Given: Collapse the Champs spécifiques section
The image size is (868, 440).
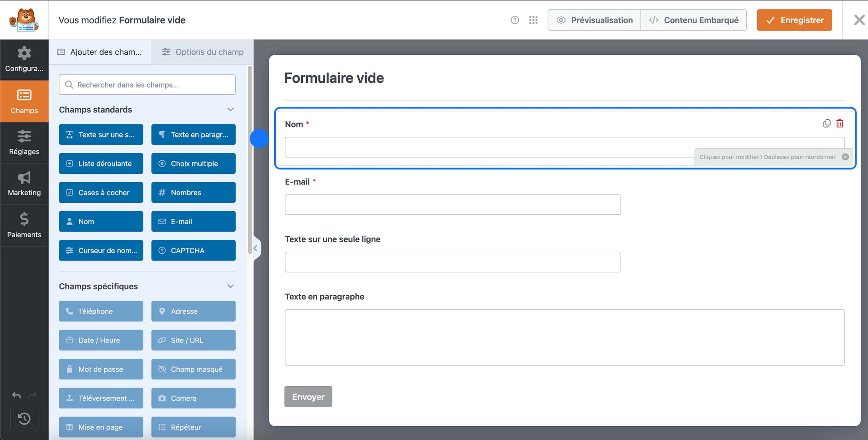Looking at the screenshot, I should 231,286.
